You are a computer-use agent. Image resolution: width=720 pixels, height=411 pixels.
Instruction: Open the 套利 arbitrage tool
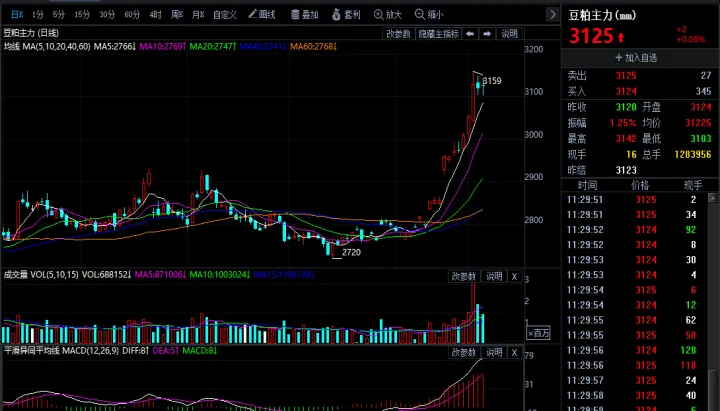point(346,15)
